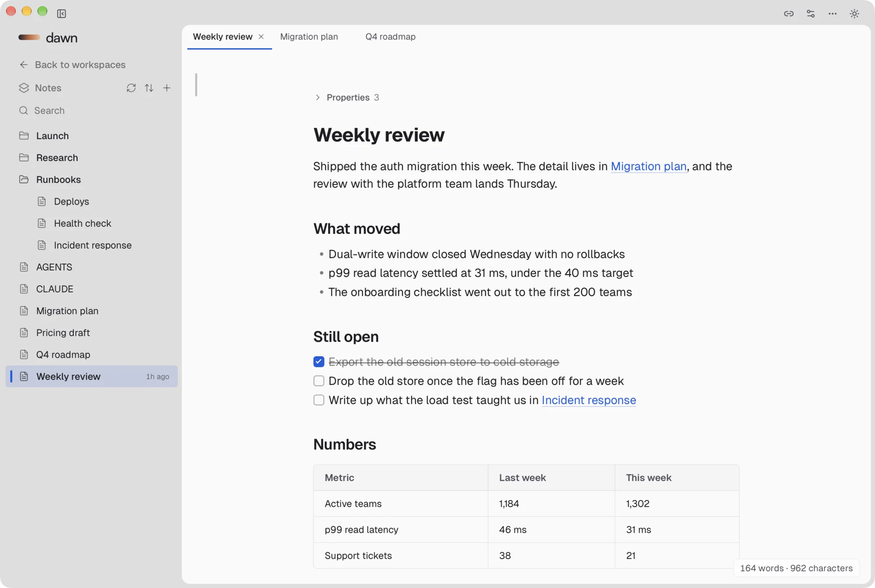The image size is (875, 588).
Task: Open the Pricing draft note
Action: click(91, 332)
